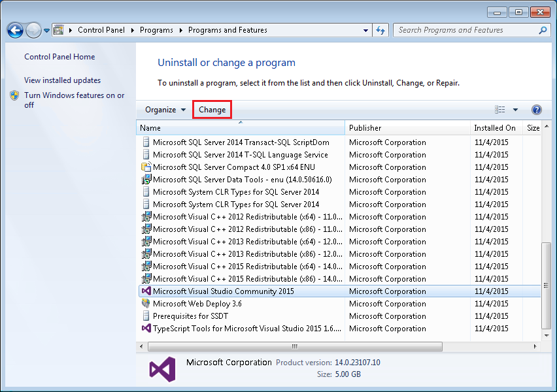Select Microsoft Visual Studio Community 2015 row
The image size is (557, 392).
pyautogui.click(x=341, y=291)
